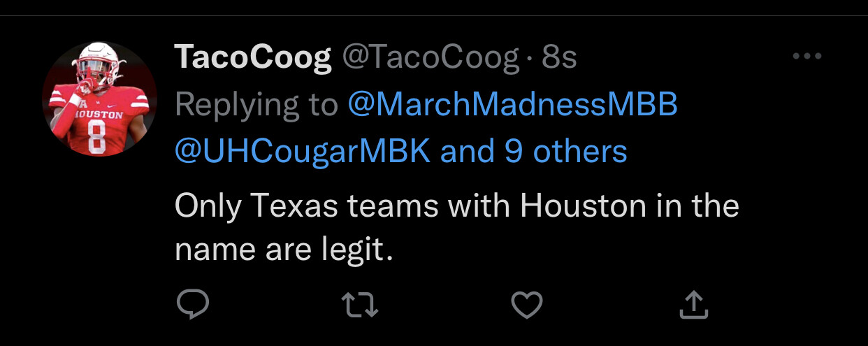This screenshot has width=868, height=346.
Task: Click the TacoCoog display name
Action: pyautogui.click(x=253, y=59)
